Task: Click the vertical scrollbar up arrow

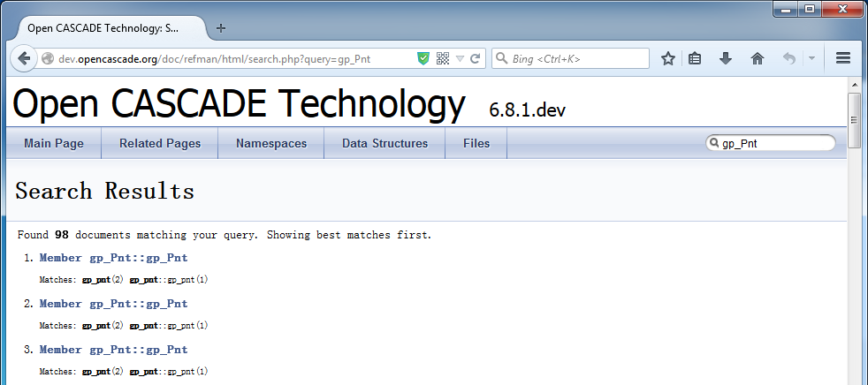Action: coord(854,85)
